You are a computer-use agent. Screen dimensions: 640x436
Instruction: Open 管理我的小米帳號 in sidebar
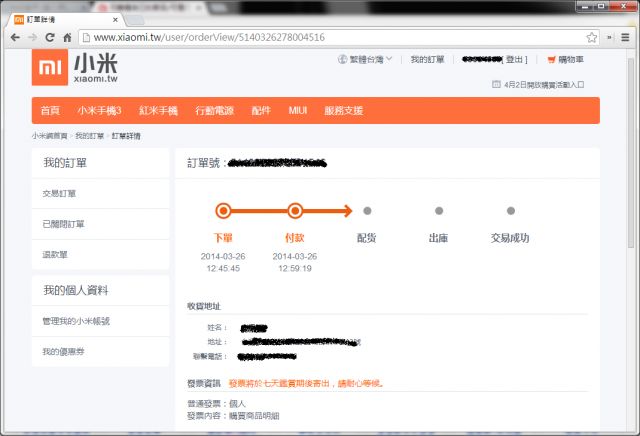click(76, 321)
